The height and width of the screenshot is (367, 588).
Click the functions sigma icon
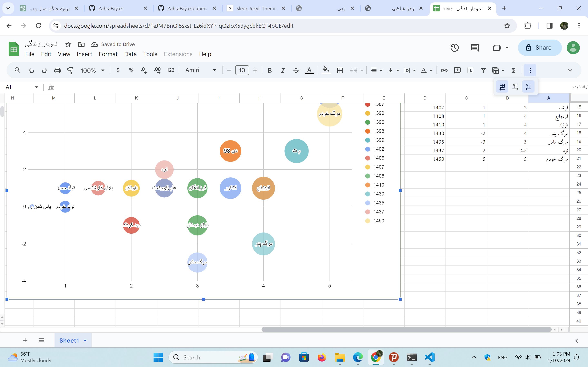point(513,70)
